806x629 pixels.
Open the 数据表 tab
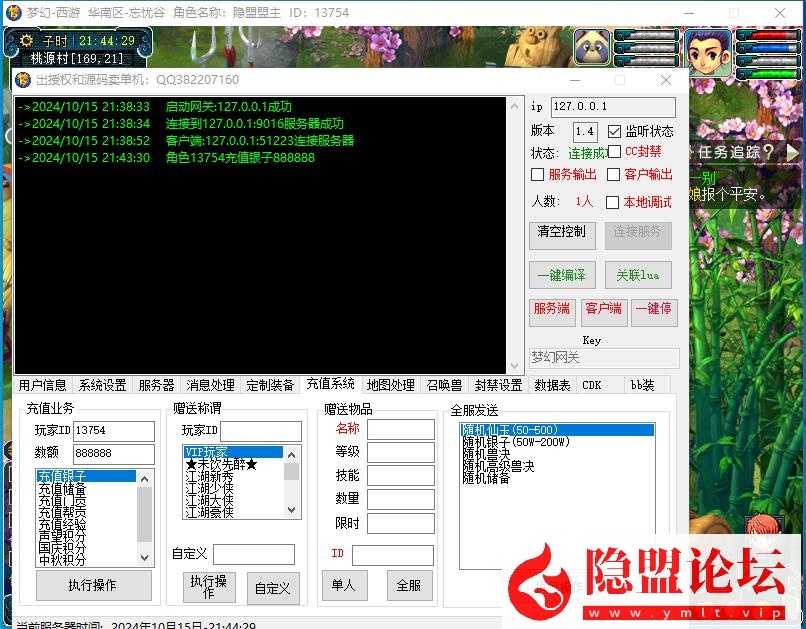coord(553,385)
